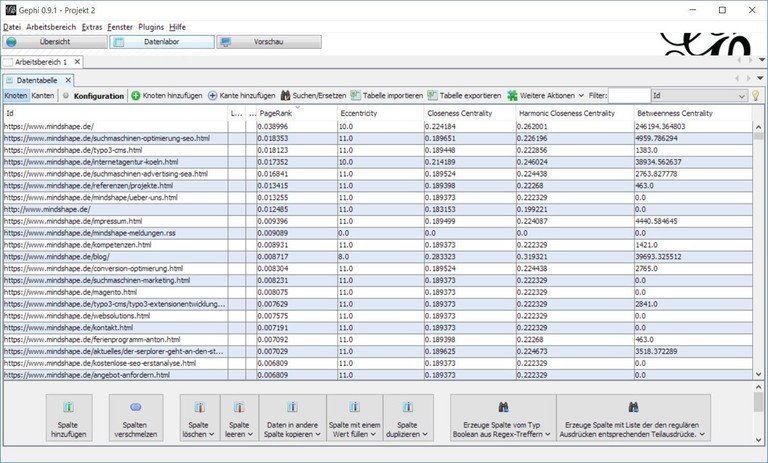Sort by Closeness Centrality column header

tap(470, 113)
